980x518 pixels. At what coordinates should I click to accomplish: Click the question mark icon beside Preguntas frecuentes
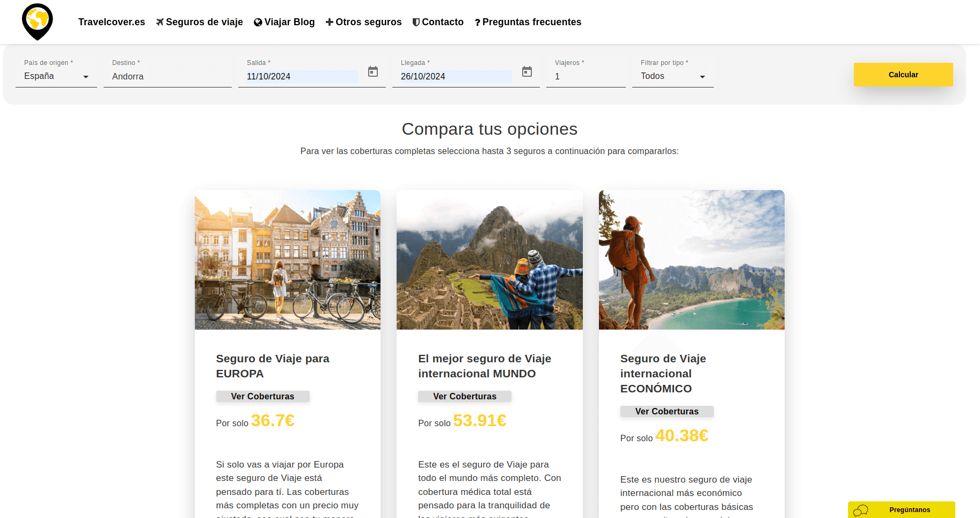(x=477, y=23)
